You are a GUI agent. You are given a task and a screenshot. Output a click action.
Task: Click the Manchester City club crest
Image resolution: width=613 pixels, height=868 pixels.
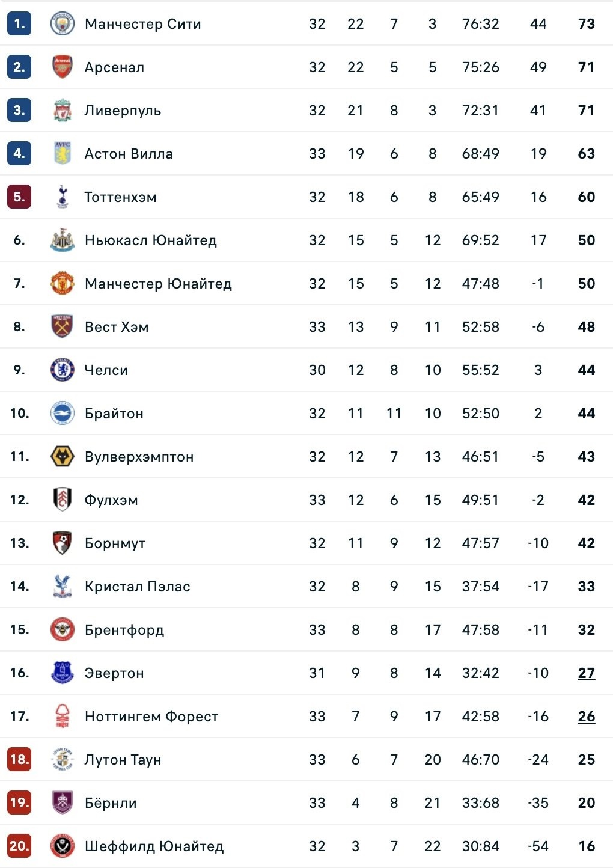pyautogui.click(x=63, y=24)
